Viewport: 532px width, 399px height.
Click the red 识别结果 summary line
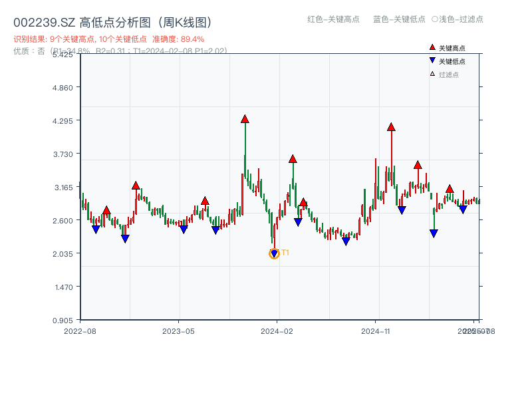(x=109, y=39)
